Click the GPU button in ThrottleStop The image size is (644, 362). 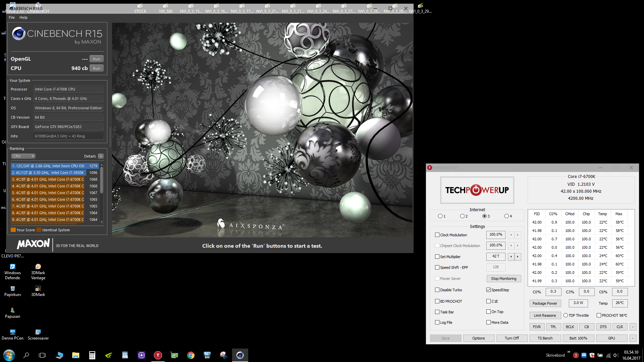(x=611, y=338)
